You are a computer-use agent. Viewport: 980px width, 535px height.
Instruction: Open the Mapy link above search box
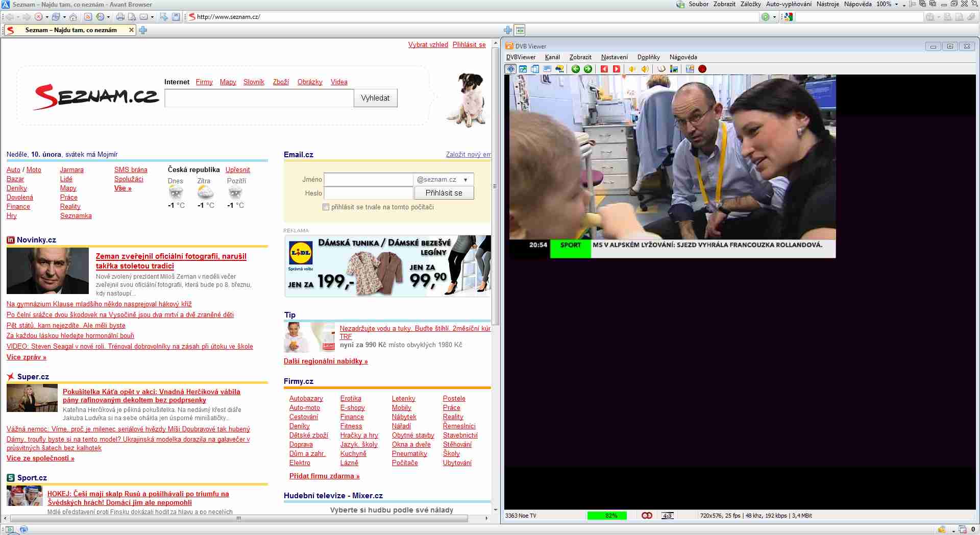coord(228,82)
